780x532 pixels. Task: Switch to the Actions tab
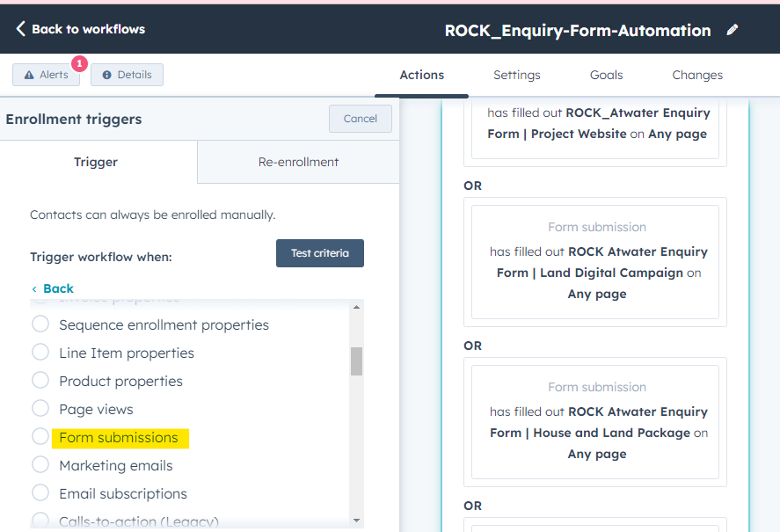[422, 75]
